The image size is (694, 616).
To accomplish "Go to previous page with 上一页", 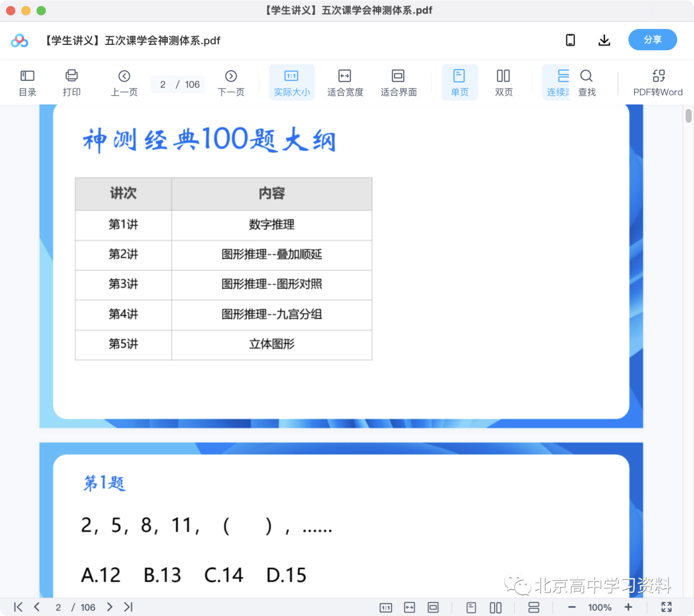I will tap(124, 83).
